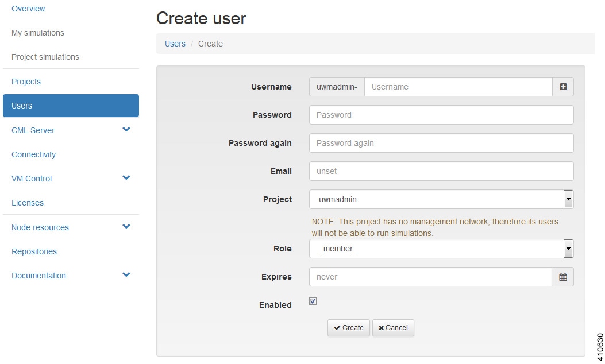Open My simulations in sidebar

[38, 33]
